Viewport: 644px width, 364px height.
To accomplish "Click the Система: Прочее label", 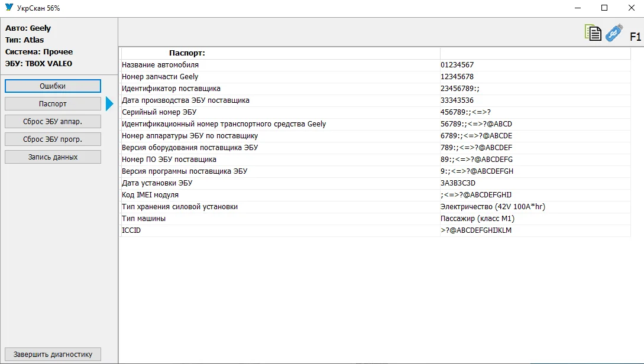I will [x=39, y=52].
